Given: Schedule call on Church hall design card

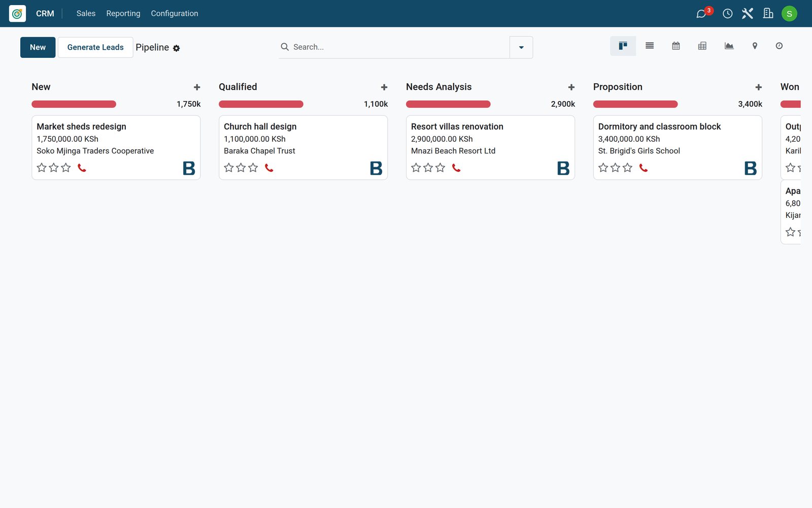Looking at the screenshot, I should pos(269,168).
